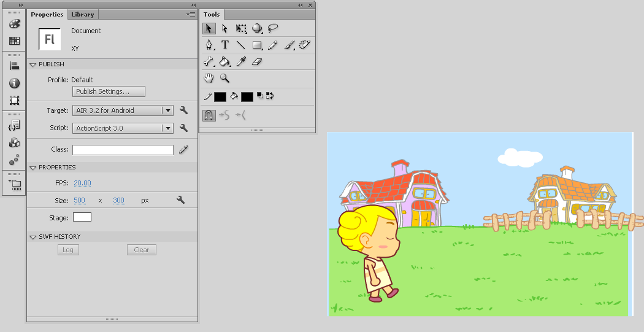Select the Eraser tool

[257, 61]
